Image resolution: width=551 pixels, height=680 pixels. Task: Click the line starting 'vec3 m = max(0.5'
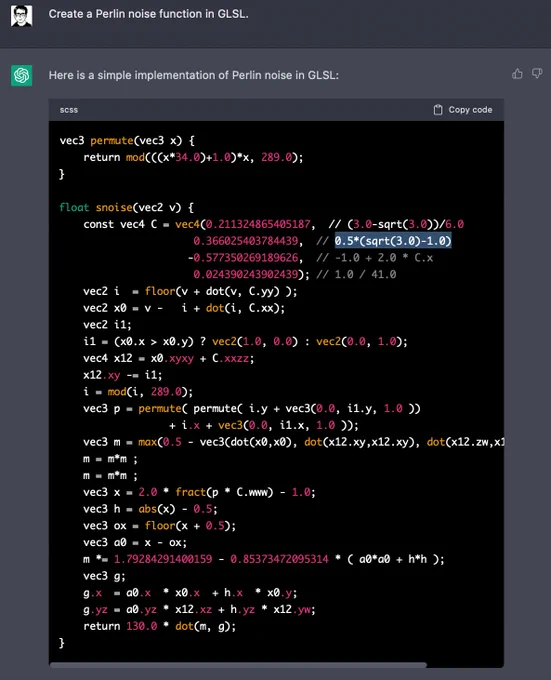293,442
